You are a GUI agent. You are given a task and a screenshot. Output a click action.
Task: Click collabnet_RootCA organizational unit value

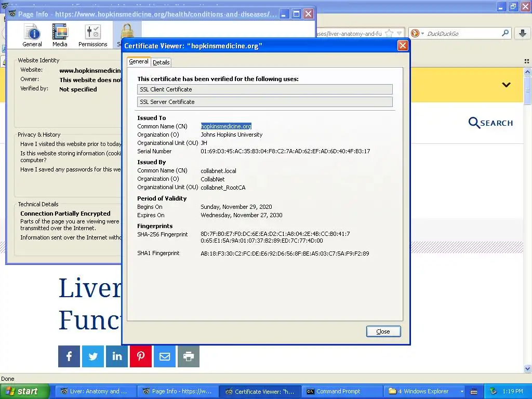click(x=223, y=188)
